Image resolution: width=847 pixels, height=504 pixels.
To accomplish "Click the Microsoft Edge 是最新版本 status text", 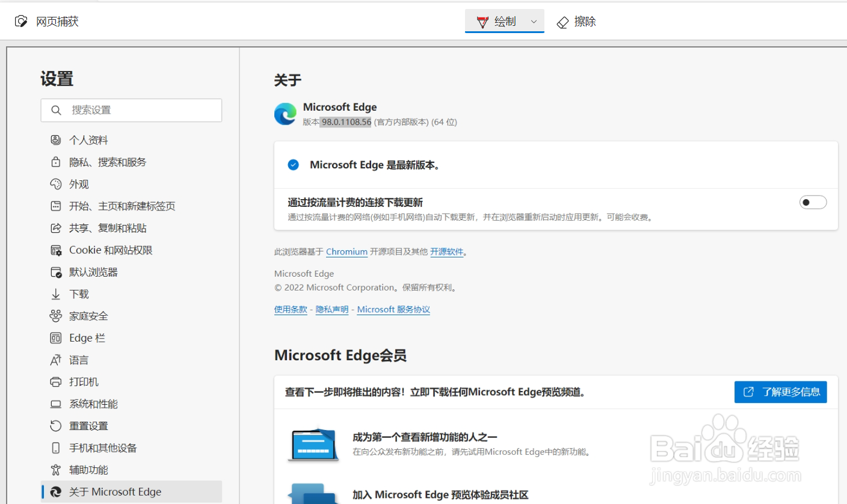I will 375,165.
